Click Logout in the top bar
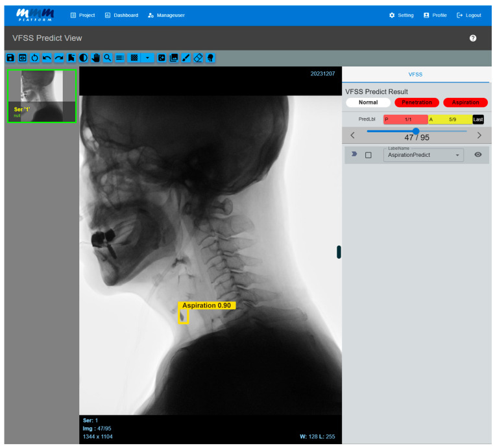This screenshot has width=495, height=448. tap(469, 15)
